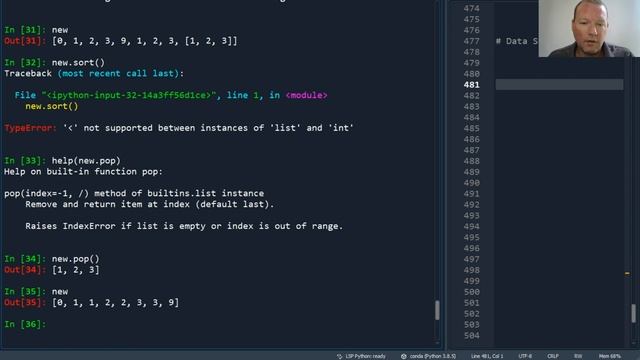This screenshot has width=640, height=360.
Task: Click the red 'TypeError:' label
Action: pos(31,128)
